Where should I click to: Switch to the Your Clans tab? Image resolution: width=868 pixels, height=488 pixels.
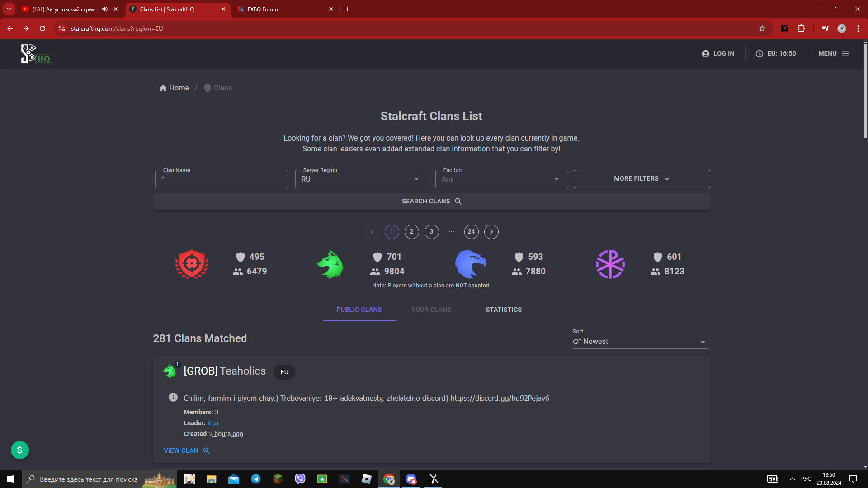[x=431, y=310]
